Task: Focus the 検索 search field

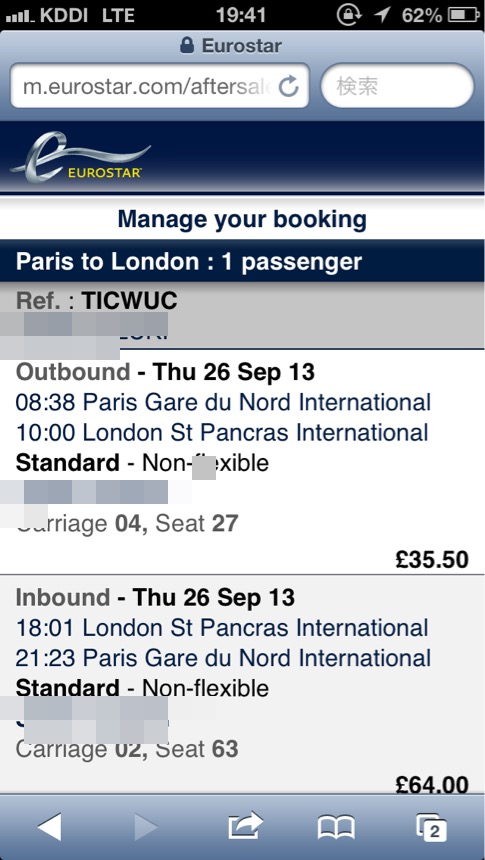Action: pos(397,86)
